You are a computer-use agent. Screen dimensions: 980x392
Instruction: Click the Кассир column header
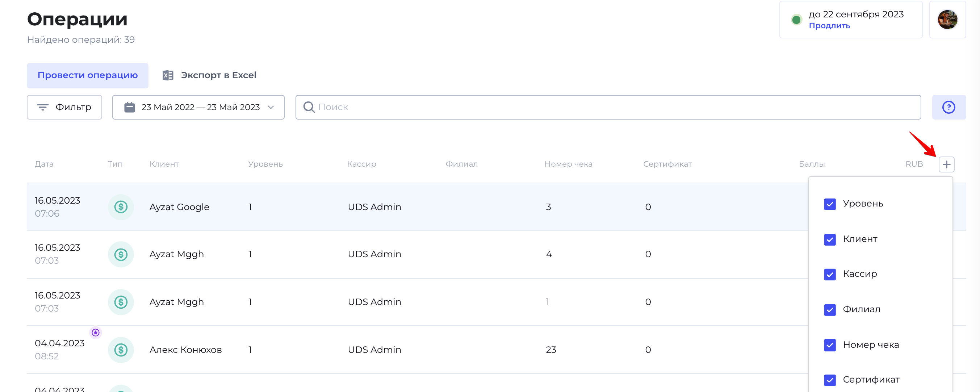361,164
